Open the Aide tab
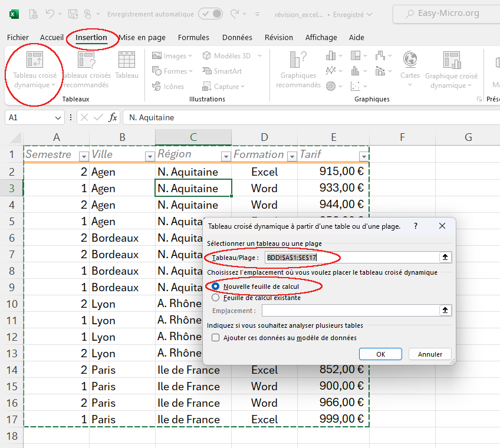 (357, 37)
